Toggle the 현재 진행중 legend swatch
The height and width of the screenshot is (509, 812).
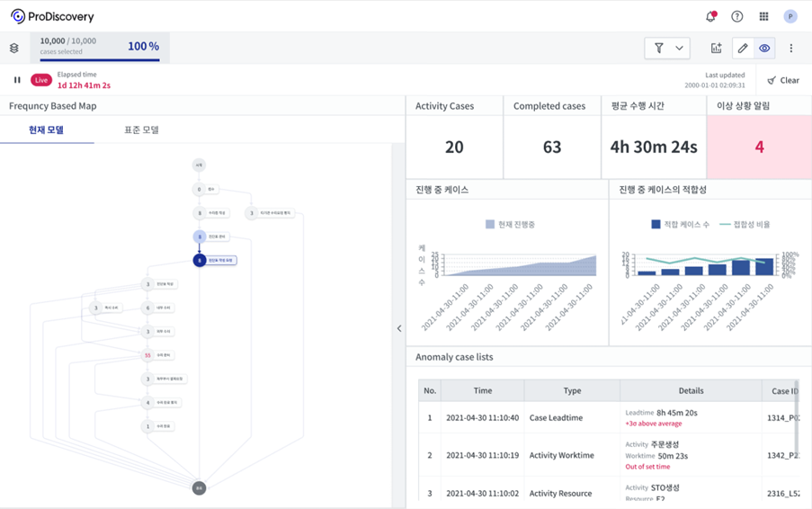point(490,224)
